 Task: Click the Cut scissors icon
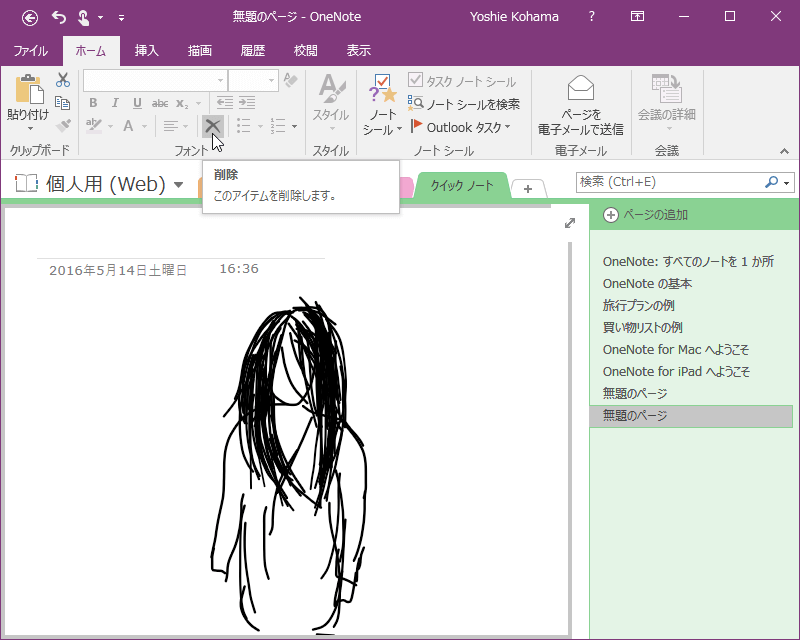point(63,80)
